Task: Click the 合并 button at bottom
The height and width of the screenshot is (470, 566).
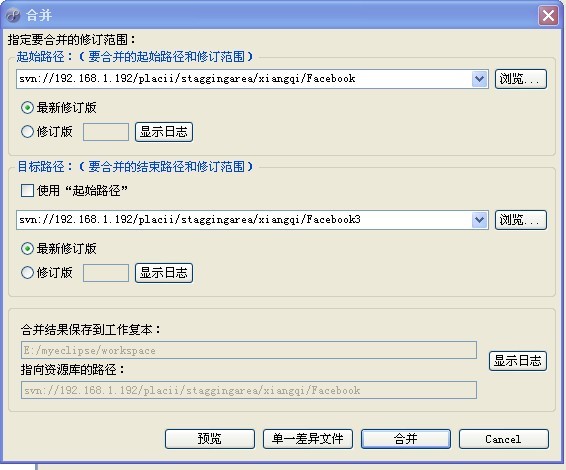Action: click(406, 439)
